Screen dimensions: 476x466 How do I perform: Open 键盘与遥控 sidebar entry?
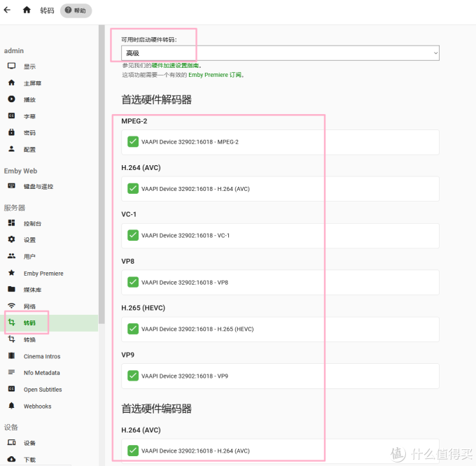point(49,186)
